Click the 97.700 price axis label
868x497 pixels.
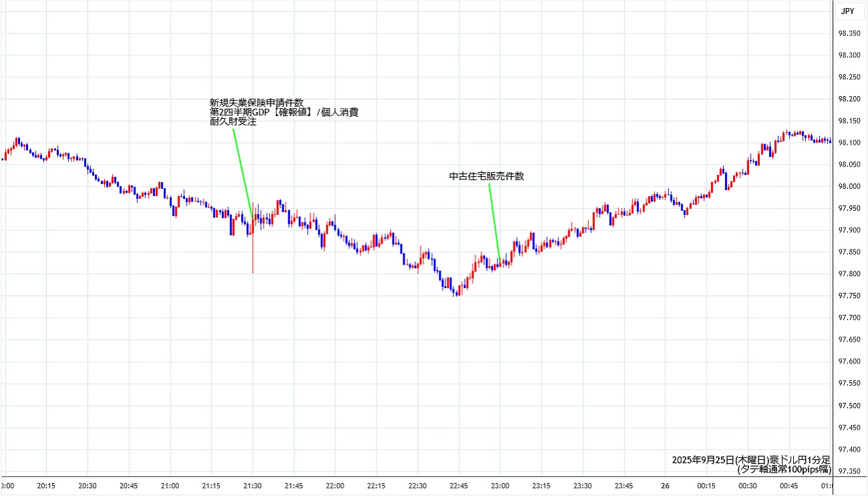click(x=849, y=318)
